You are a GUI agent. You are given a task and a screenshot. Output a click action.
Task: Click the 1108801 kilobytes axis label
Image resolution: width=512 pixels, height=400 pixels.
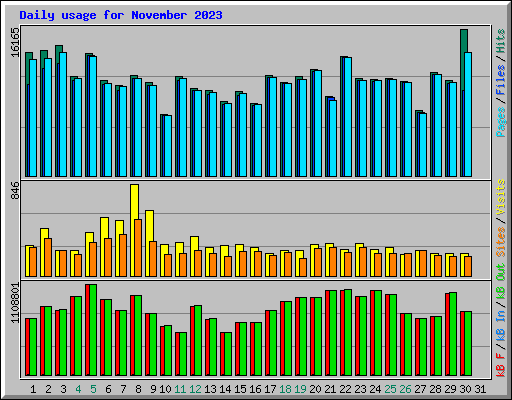click(x=15, y=303)
